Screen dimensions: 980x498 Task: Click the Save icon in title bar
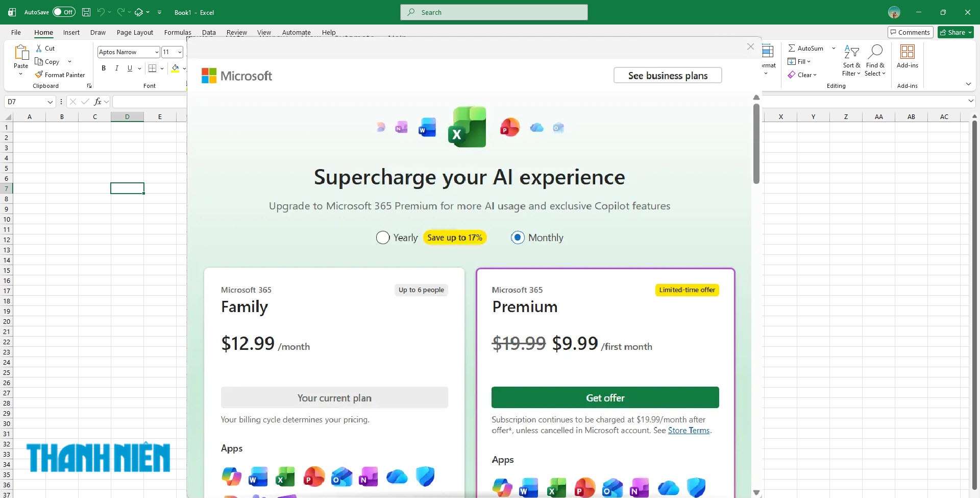(86, 12)
